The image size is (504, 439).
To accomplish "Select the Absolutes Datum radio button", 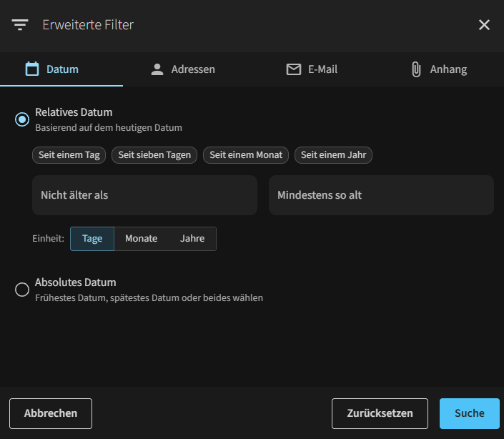I will pos(22,290).
